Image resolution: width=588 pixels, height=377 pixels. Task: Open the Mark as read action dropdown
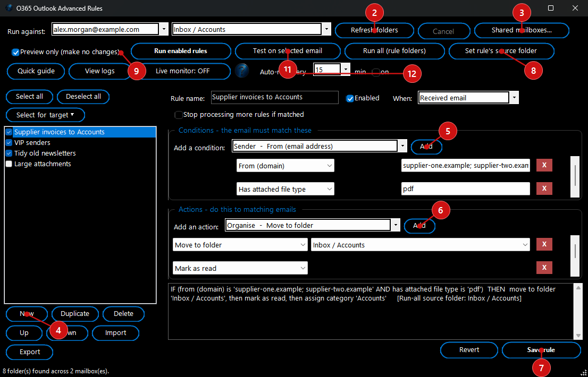click(x=240, y=268)
